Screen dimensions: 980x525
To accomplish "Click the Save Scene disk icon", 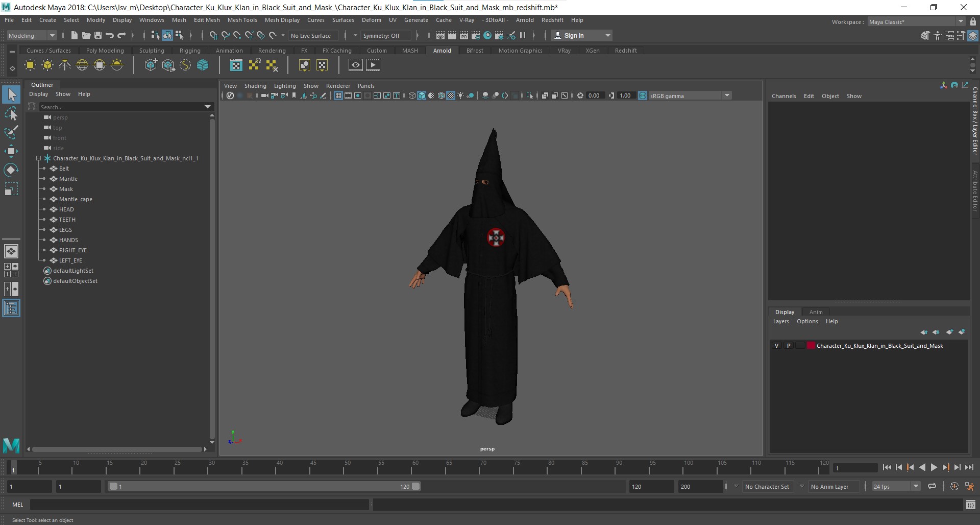I will click(97, 35).
